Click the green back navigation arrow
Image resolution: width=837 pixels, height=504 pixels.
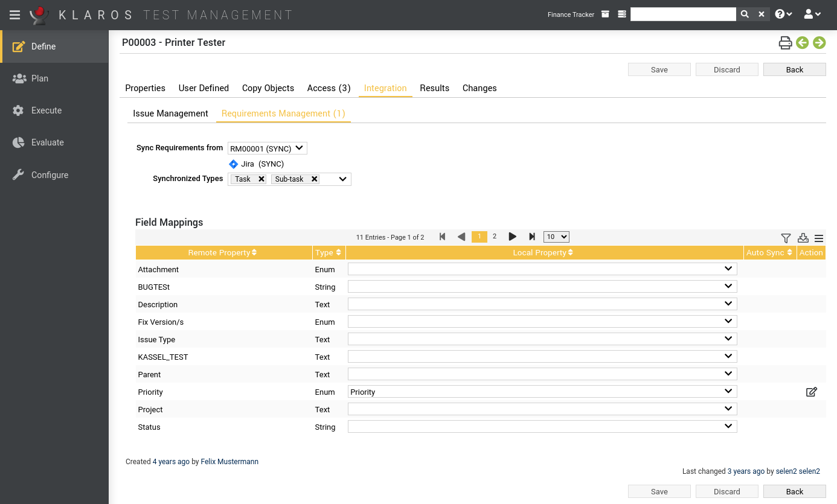tap(803, 43)
